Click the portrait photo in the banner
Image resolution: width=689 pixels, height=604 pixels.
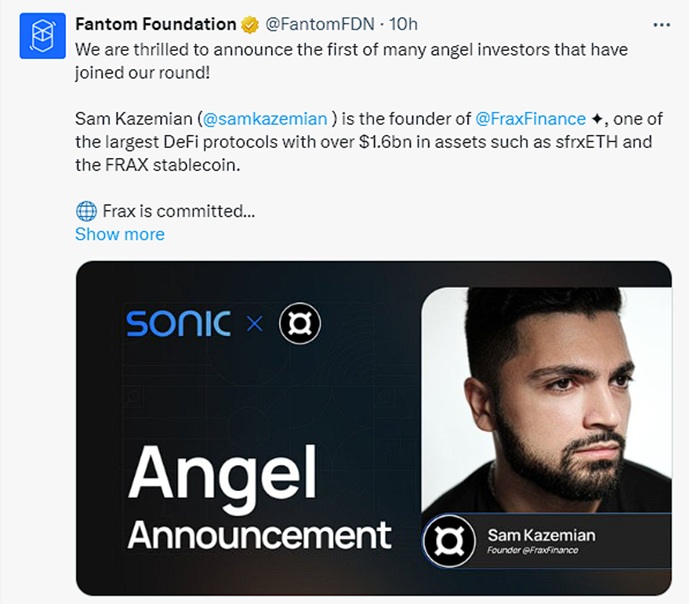pos(545,400)
